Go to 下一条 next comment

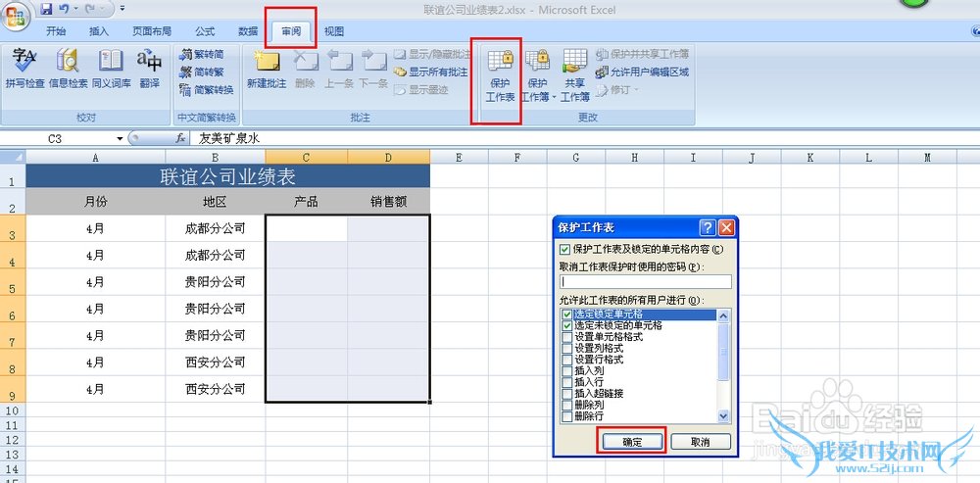pos(373,70)
